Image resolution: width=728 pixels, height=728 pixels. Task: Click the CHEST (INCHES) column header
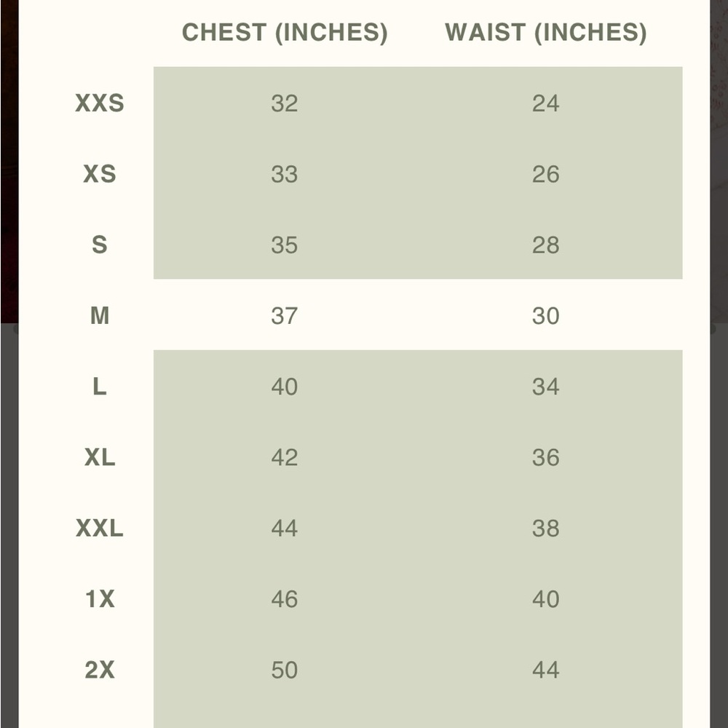tap(285, 33)
